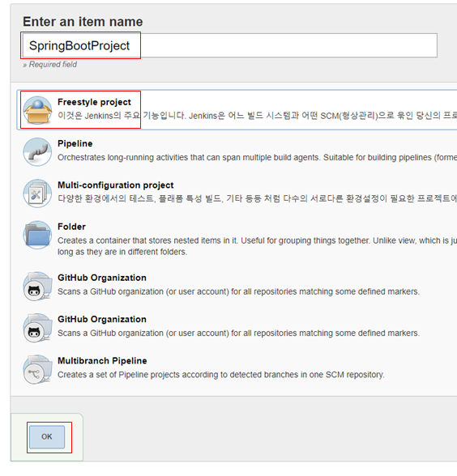
Task: Click the Pipeline description starting 'Orchestrates long-running'
Action: [257, 158]
